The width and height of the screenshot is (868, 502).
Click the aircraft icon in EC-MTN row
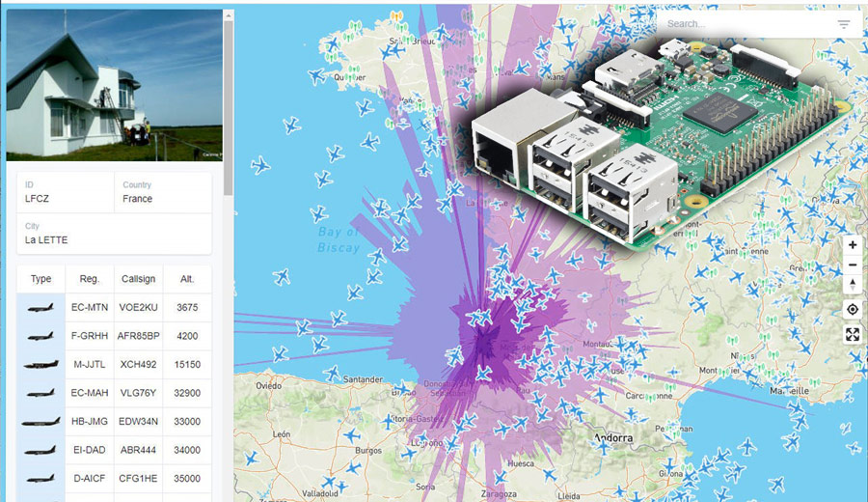point(41,308)
